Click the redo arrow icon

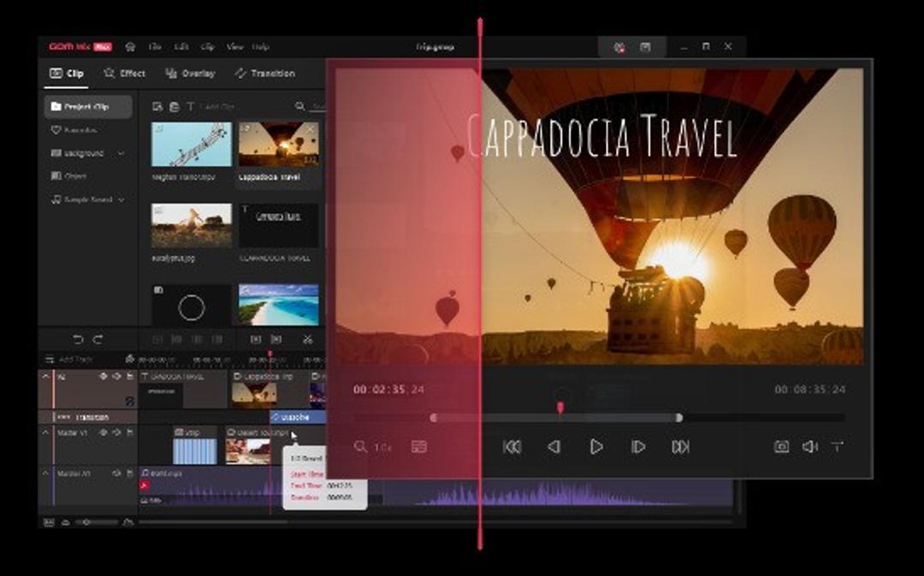(98, 339)
